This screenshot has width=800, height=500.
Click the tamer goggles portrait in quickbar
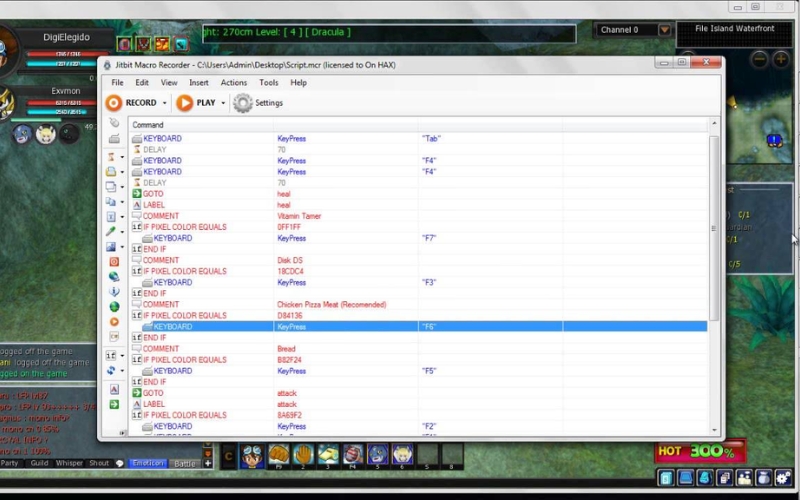[x=253, y=456]
